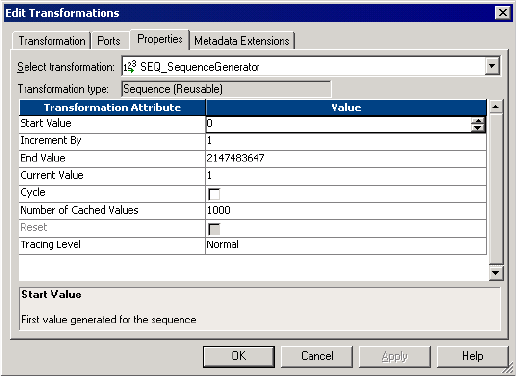Edit the Number of Cached Values field
Screen dimensions: 516x376
pos(346,210)
